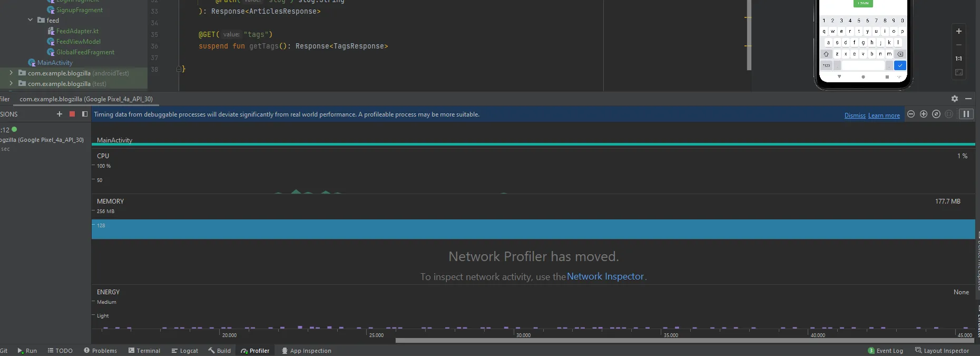Screen dimensions: 980x356
Task: Open the MEMORY profiler timeline
Action: pyautogui.click(x=533, y=217)
